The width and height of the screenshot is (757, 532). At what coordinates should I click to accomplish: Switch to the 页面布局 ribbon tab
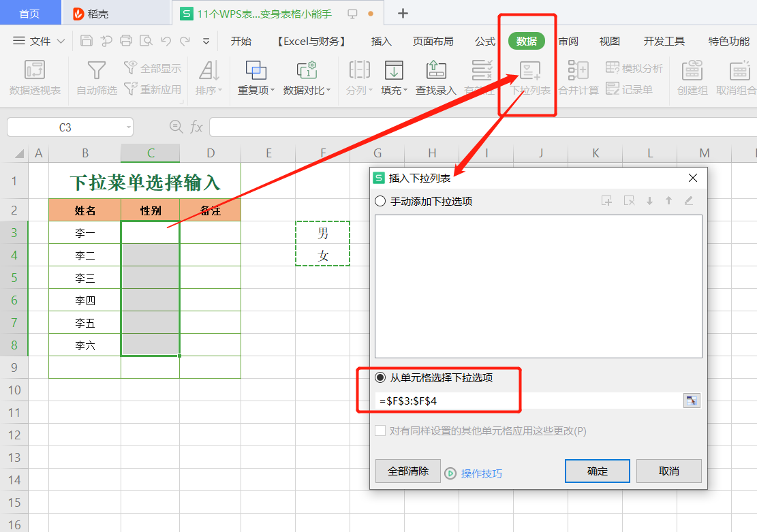coord(433,42)
